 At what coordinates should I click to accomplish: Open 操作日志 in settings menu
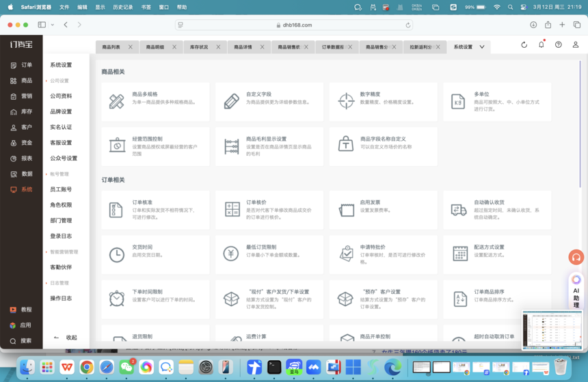pyautogui.click(x=61, y=299)
